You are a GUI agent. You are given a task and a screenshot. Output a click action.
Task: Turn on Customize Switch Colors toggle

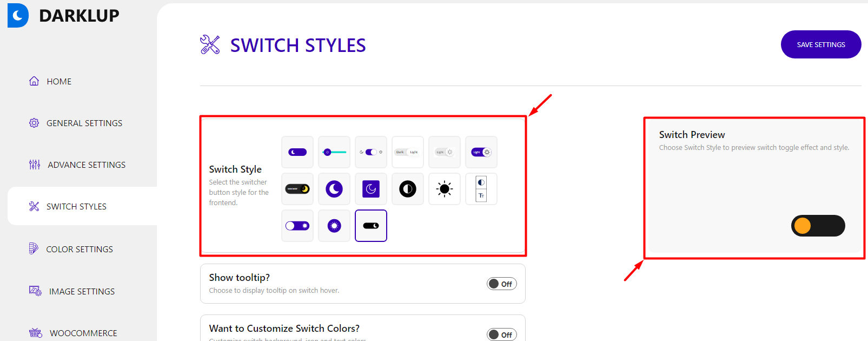coord(501,335)
